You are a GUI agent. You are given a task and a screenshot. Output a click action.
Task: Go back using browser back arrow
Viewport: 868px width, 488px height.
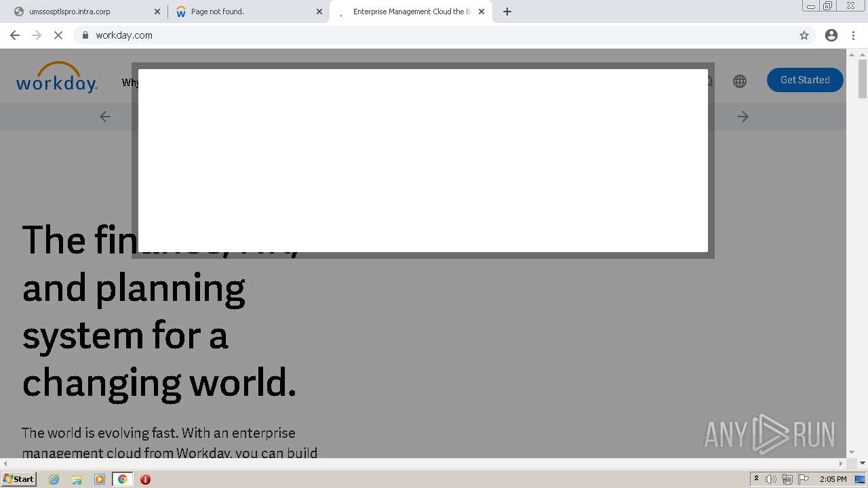[15, 35]
